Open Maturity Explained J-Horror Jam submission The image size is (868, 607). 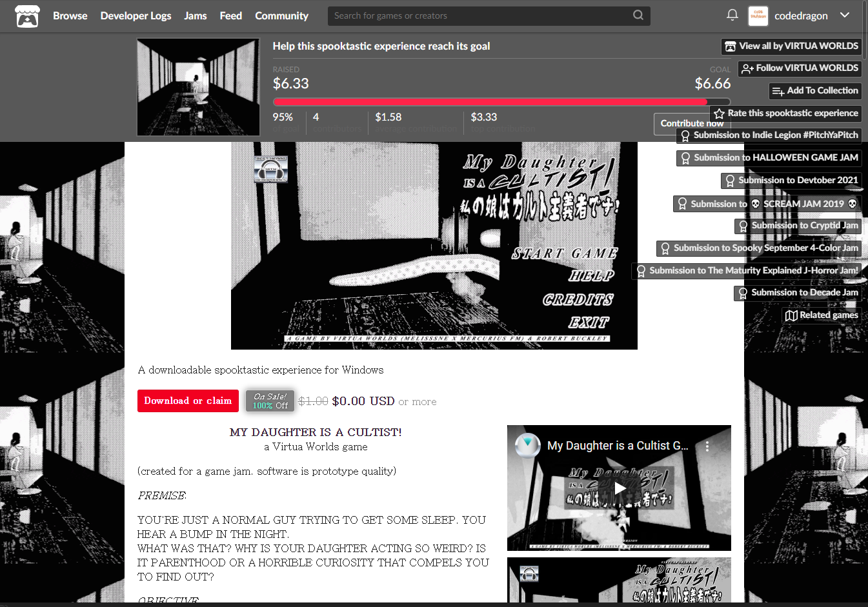click(747, 271)
